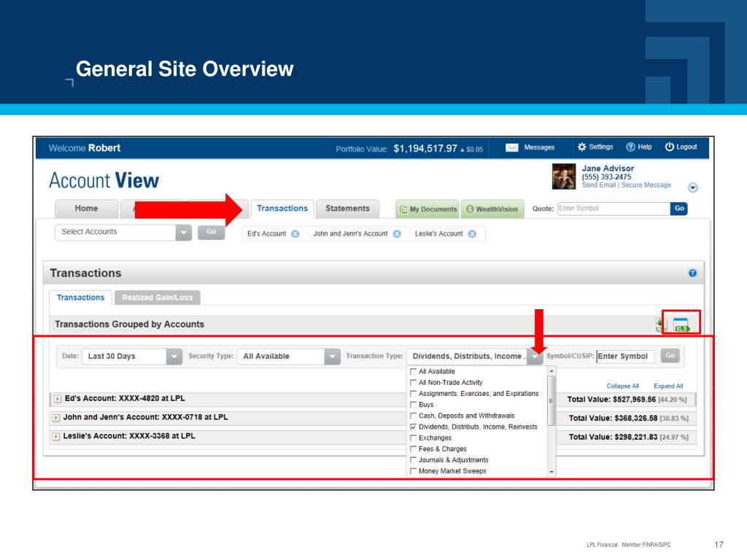Click Transactions Grouped by Accounts heading
The width and height of the screenshot is (747, 560).
[x=130, y=324]
